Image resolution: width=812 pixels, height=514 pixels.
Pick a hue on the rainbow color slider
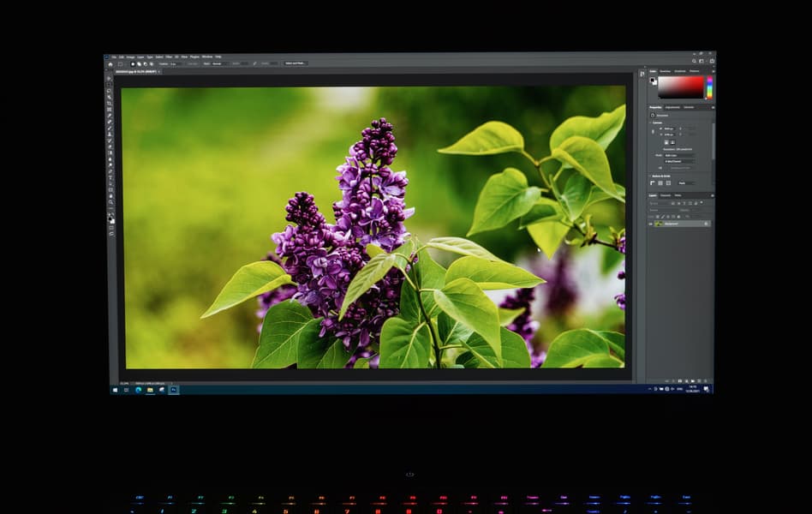[709, 87]
